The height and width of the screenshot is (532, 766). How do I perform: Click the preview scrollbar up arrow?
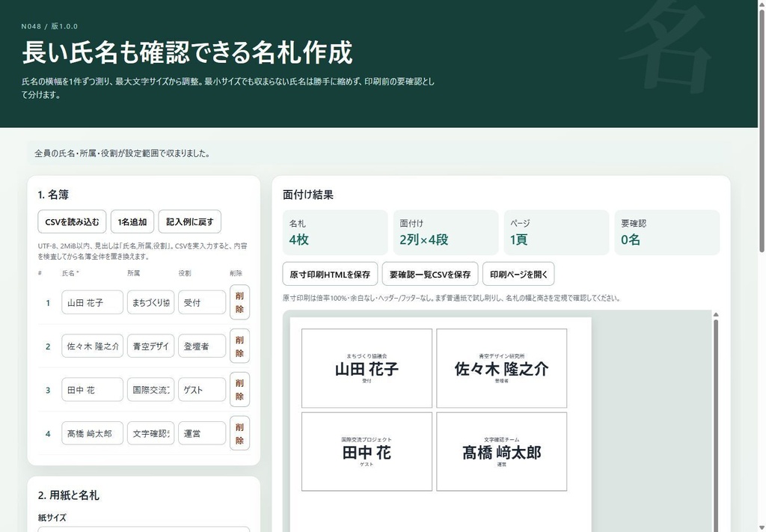716,314
